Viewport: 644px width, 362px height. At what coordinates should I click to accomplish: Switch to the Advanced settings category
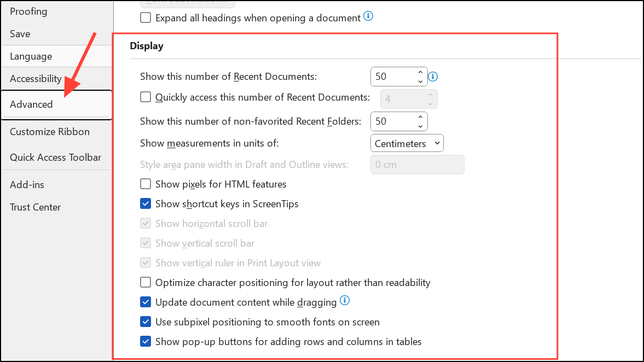31,104
